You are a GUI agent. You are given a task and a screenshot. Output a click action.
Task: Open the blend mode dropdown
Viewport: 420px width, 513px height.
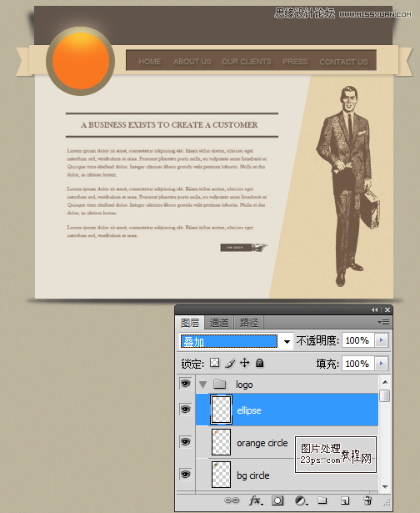pos(236,341)
